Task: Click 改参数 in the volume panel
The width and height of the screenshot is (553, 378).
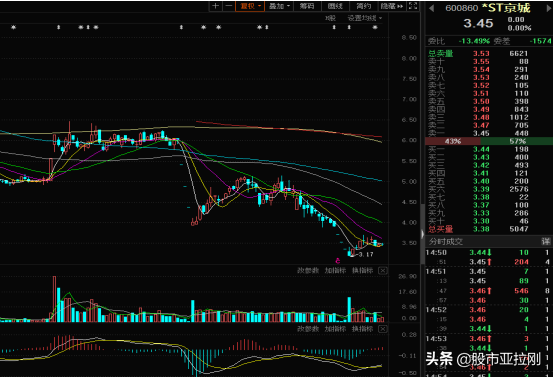Action: coord(308,270)
